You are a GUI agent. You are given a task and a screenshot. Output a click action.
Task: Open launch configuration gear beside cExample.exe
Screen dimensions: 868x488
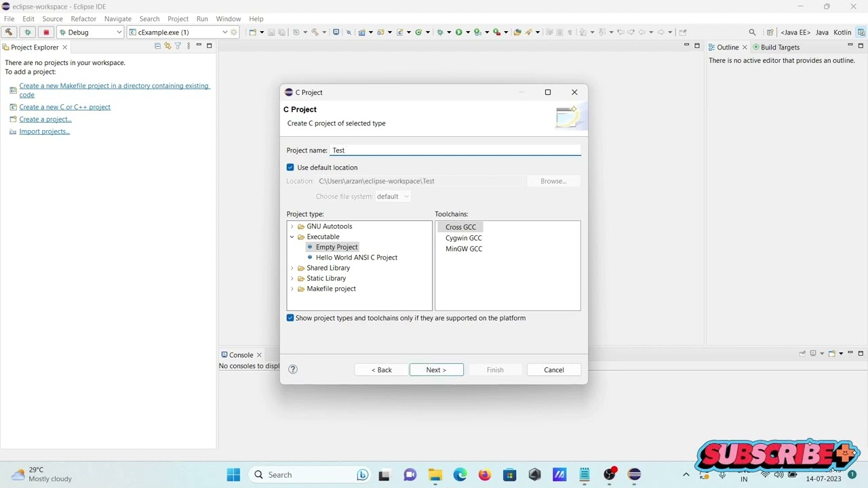[x=234, y=32]
